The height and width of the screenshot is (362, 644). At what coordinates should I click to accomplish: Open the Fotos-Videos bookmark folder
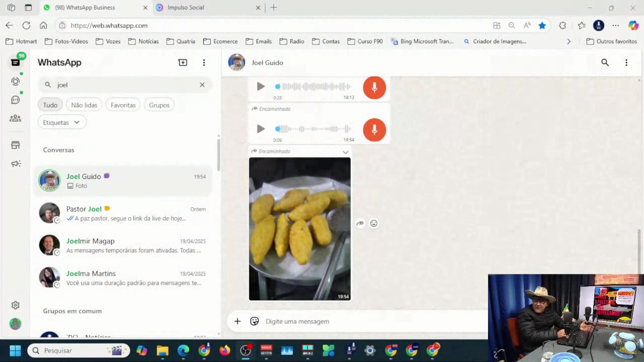(66, 41)
